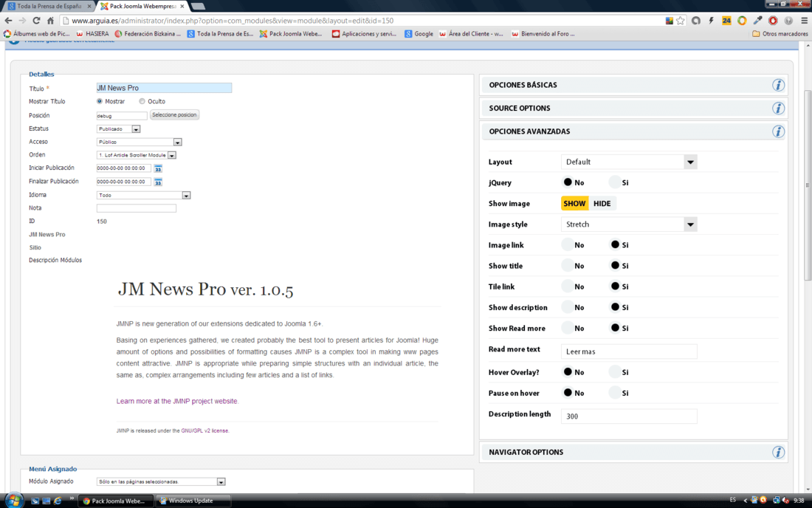Go back to the previous page
812x508 pixels.
tap(8, 21)
